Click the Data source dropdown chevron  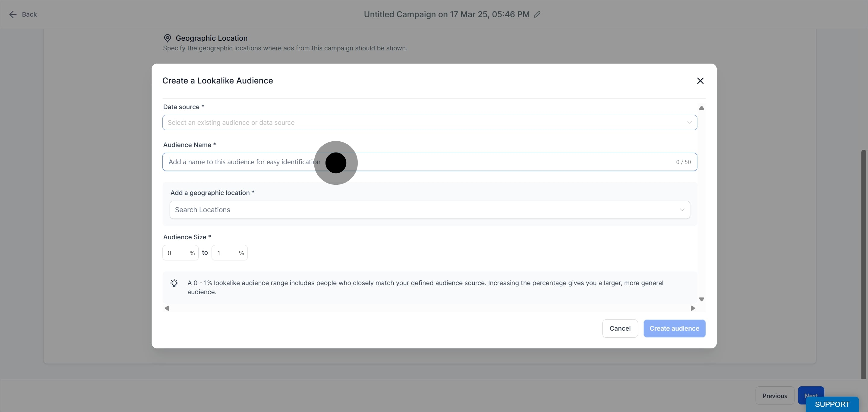coord(689,123)
